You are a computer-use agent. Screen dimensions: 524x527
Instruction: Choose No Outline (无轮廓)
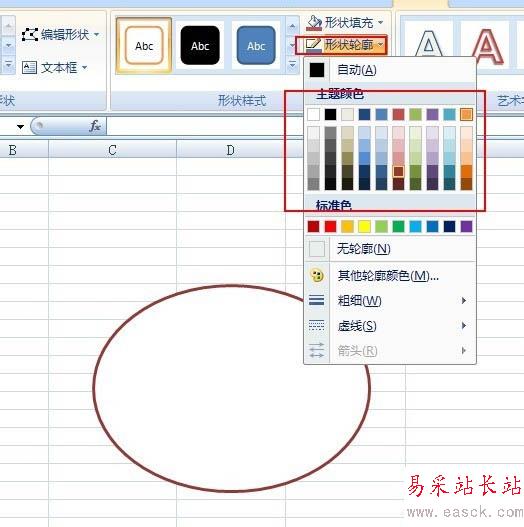tap(390, 249)
